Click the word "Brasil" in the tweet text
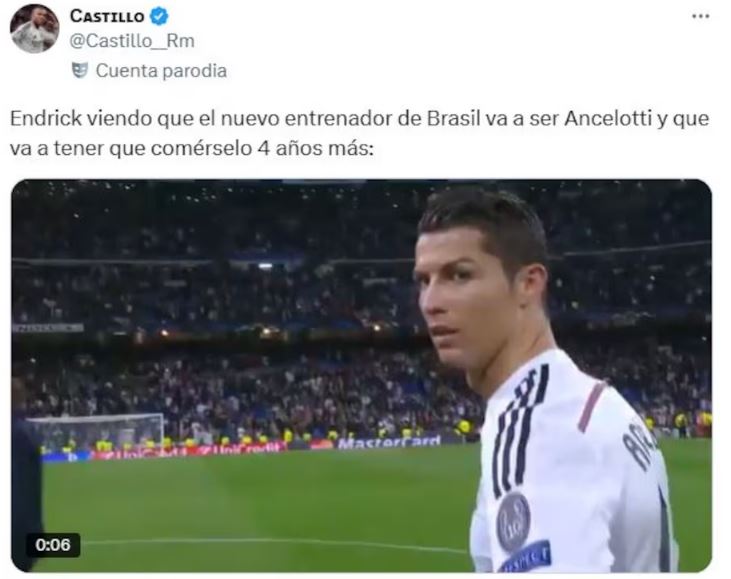The image size is (731, 579). pyautogui.click(x=454, y=118)
